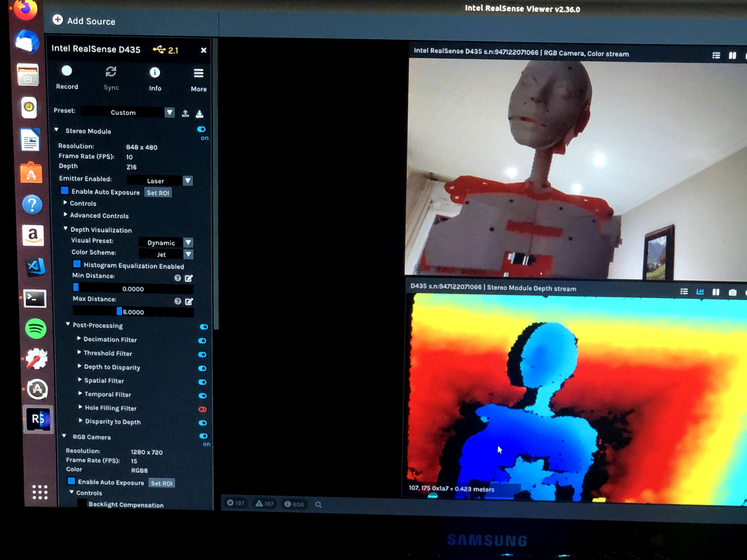Toggle the Depth to Disparity switch
747x560 pixels.
[202, 368]
